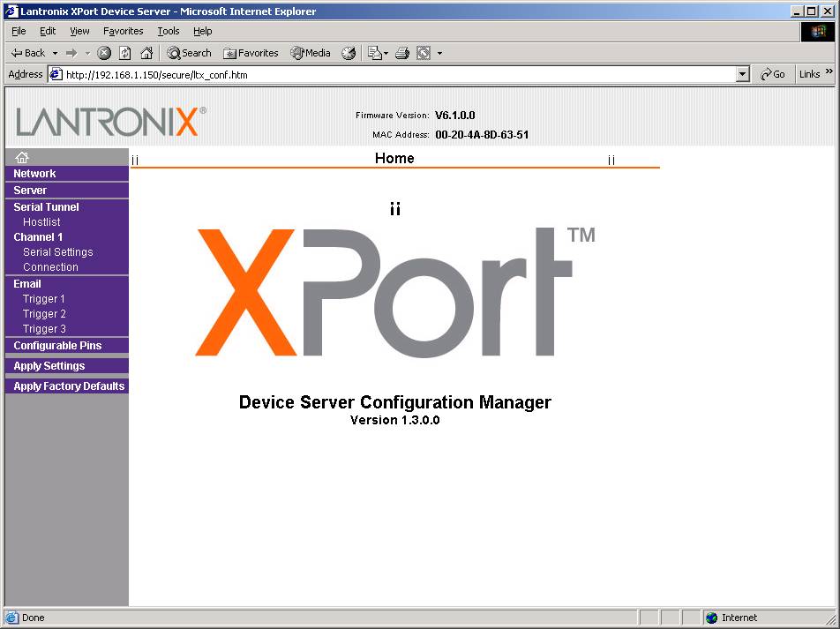Refresh the page using the Refresh icon
The image size is (840, 629).
[x=124, y=53]
